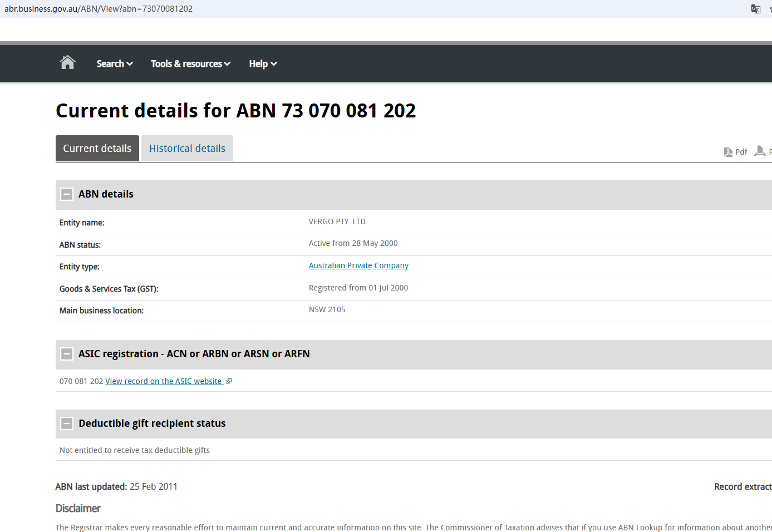Image resolution: width=772 pixels, height=532 pixels.
Task: Click the page heading for ABN 73 070 081 202
Action: point(235,111)
